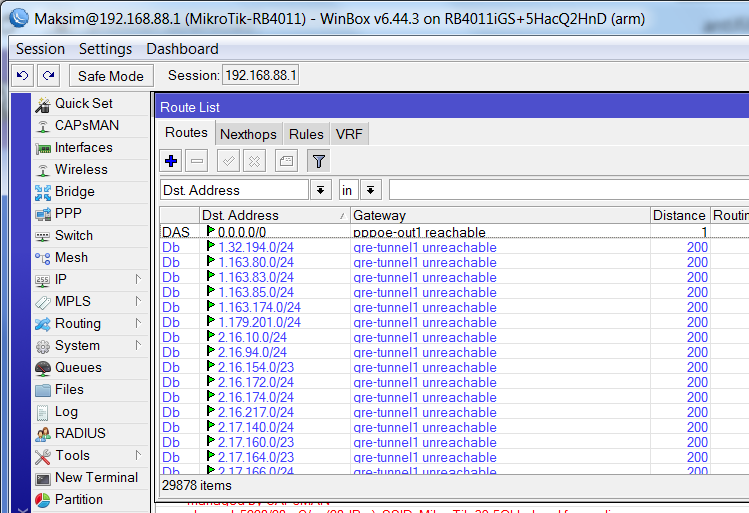The height and width of the screenshot is (513, 749).
Task: Click the comment button in Route List
Action: tap(287, 161)
